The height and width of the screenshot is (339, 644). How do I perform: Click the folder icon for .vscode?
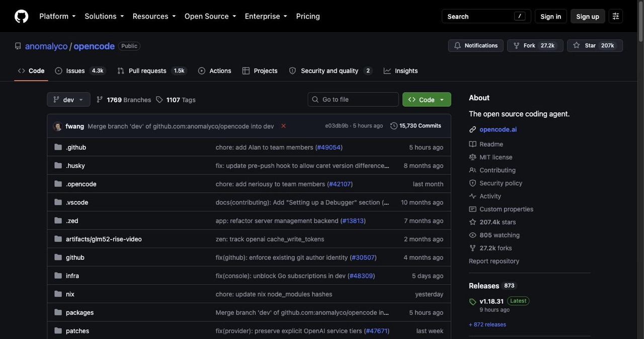(58, 202)
